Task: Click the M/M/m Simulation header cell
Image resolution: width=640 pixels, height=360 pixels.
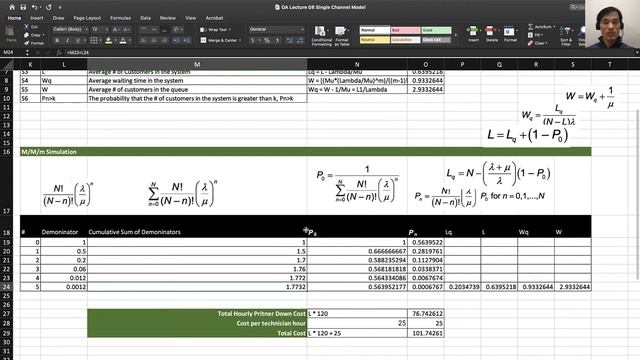Action: (x=305, y=151)
